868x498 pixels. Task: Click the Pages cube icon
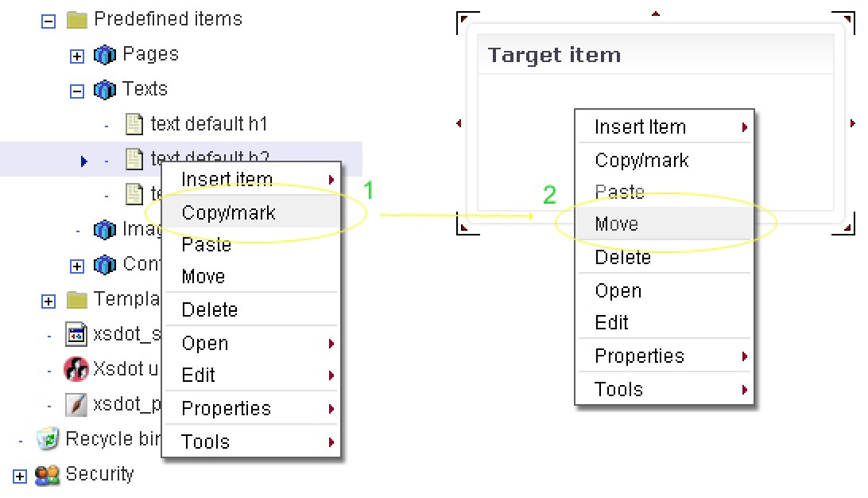[105, 55]
